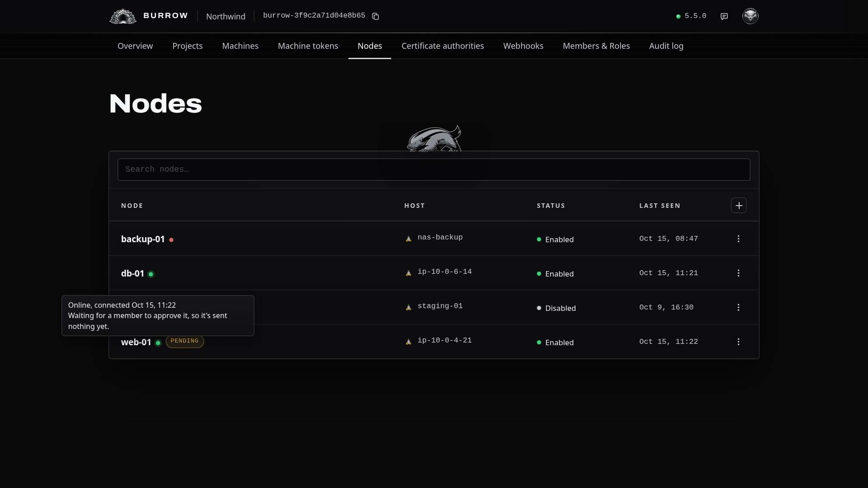Image resolution: width=868 pixels, height=488 pixels.
Task: Click the LAST SEEN column header
Action: [660, 206]
